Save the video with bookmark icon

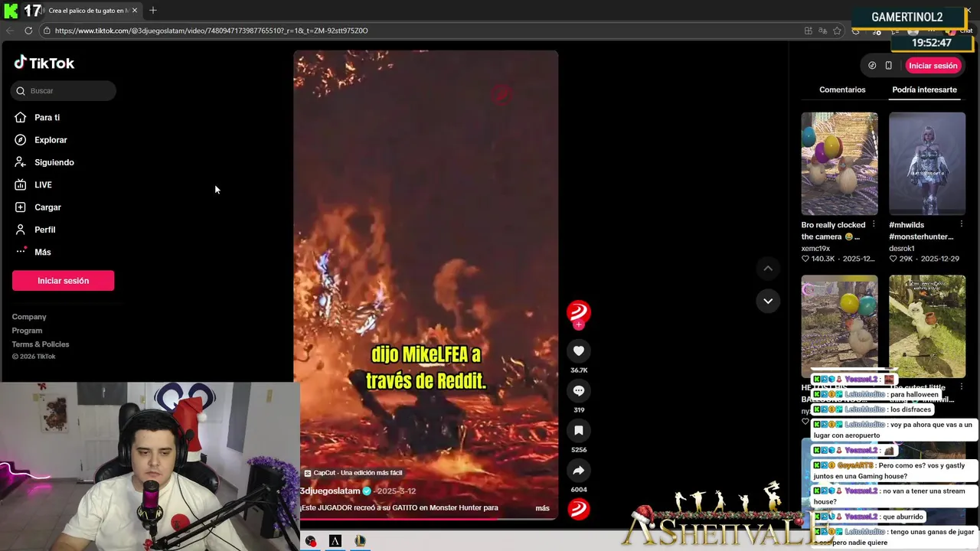pyautogui.click(x=579, y=430)
